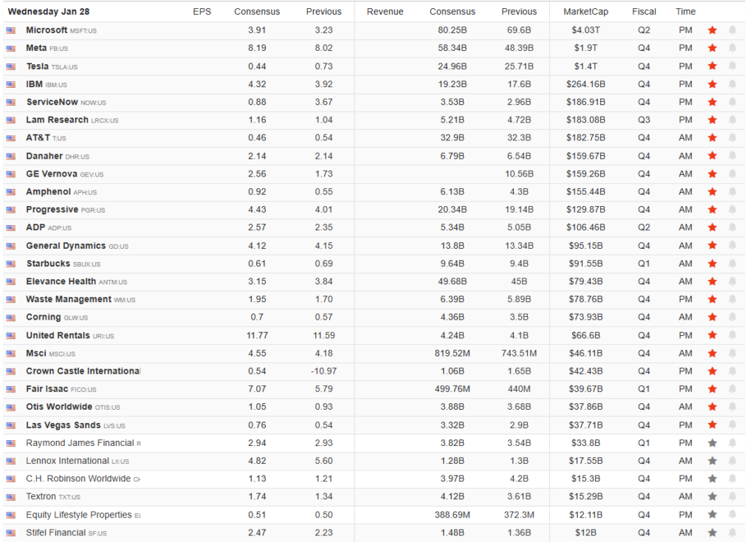Click the US flag beside Tesla

(10, 66)
